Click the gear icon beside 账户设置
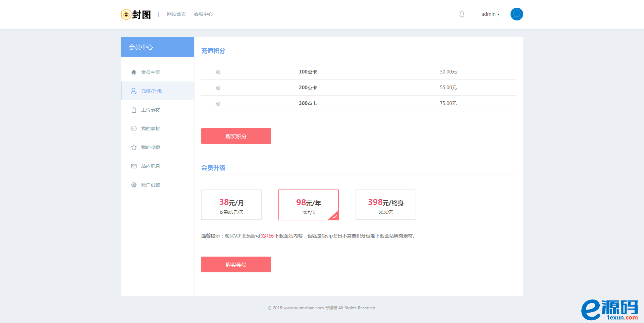This screenshot has height=323, width=644. click(x=134, y=185)
